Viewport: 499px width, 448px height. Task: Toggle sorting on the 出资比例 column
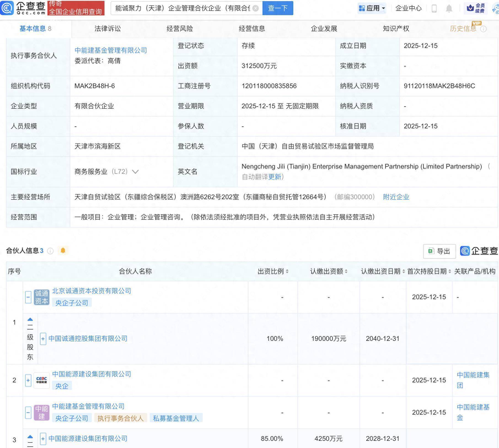coord(288,271)
